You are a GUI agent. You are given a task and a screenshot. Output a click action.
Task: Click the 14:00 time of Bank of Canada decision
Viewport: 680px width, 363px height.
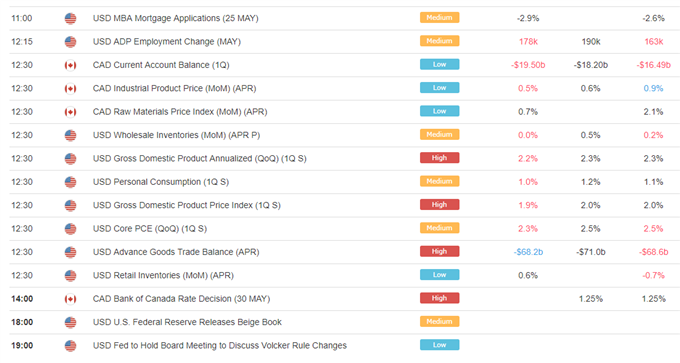[x=22, y=299]
